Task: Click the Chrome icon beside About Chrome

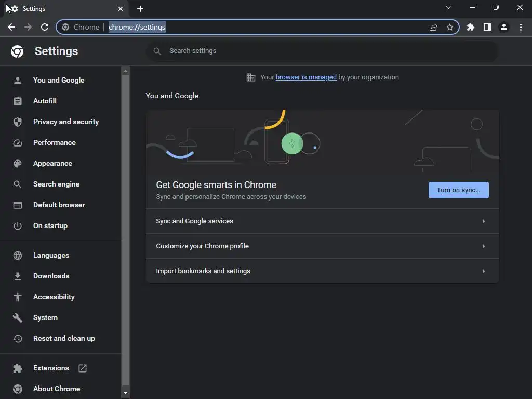Action: click(18, 389)
